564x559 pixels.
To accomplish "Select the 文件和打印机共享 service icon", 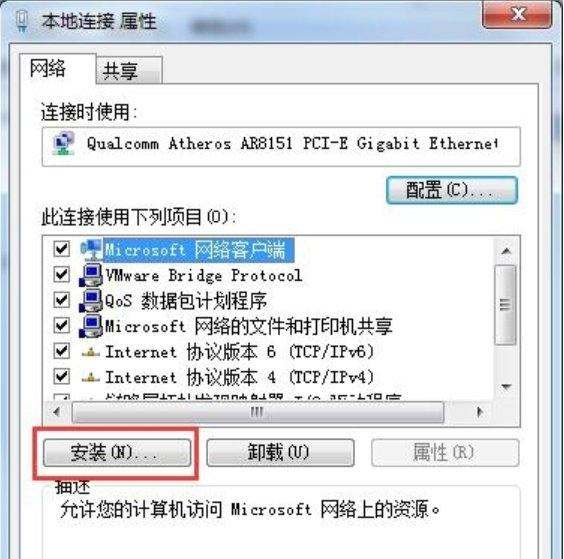I will point(91,326).
